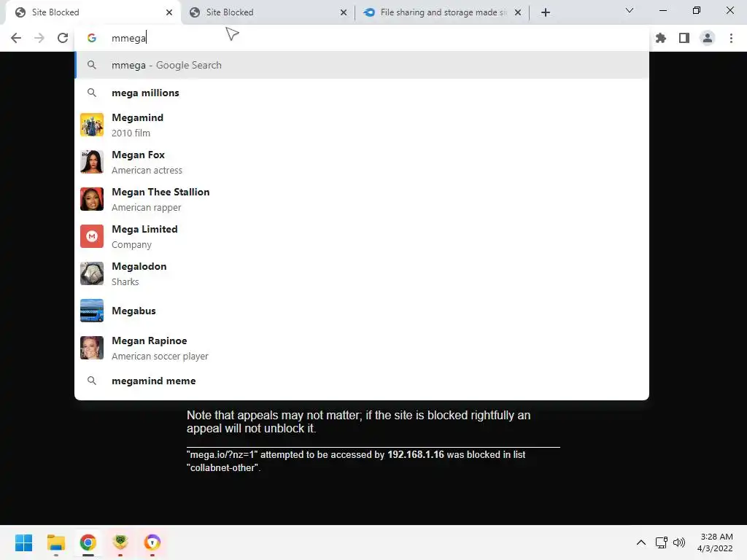Image resolution: width=747 pixels, height=560 pixels.
Task: Open the clock showing 3:28 AM
Action: (x=715, y=542)
